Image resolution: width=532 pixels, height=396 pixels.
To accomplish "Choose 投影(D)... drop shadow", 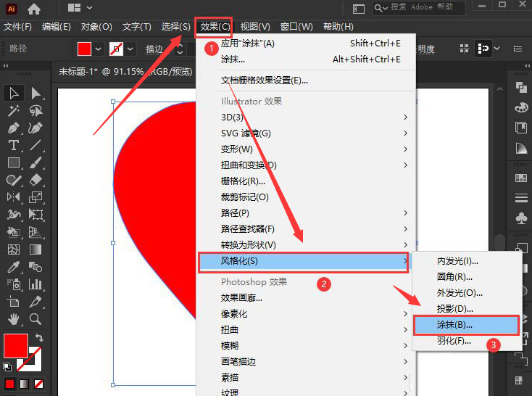I will [x=467, y=309].
